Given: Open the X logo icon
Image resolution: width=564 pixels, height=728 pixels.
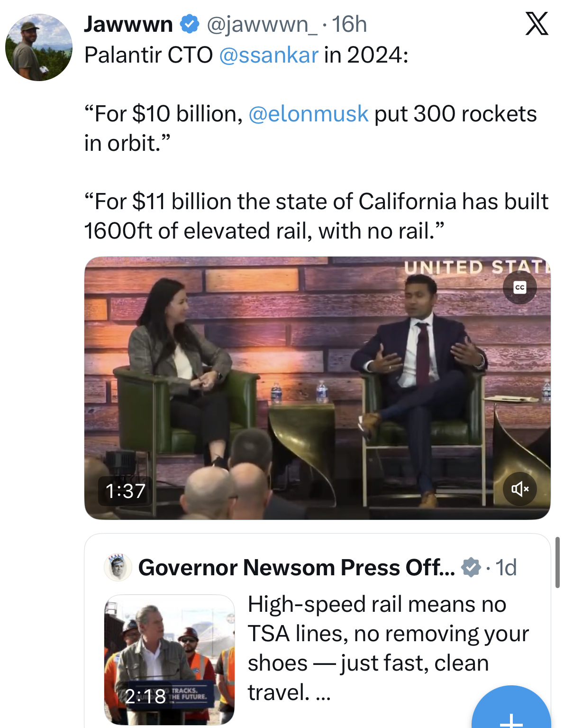Looking at the screenshot, I should coord(537,24).
